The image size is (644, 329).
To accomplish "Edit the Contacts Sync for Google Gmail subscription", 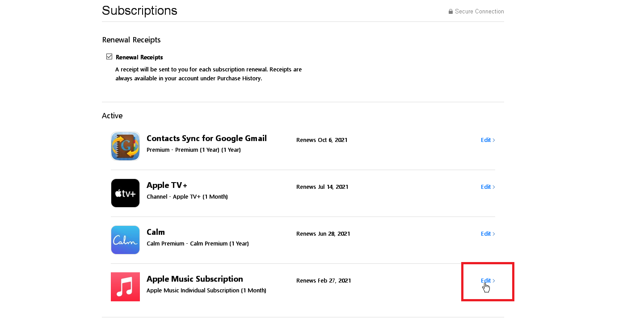I will (488, 140).
